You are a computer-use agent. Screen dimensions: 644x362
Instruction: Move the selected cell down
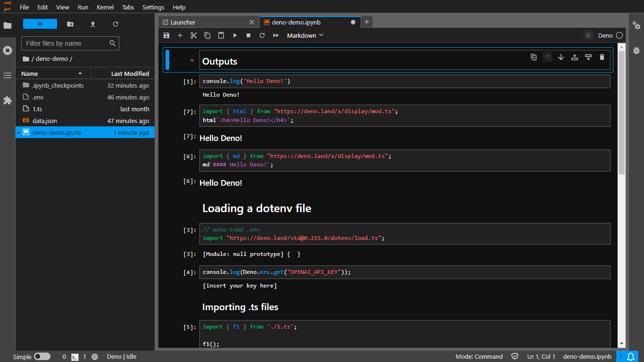[x=561, y=57]
